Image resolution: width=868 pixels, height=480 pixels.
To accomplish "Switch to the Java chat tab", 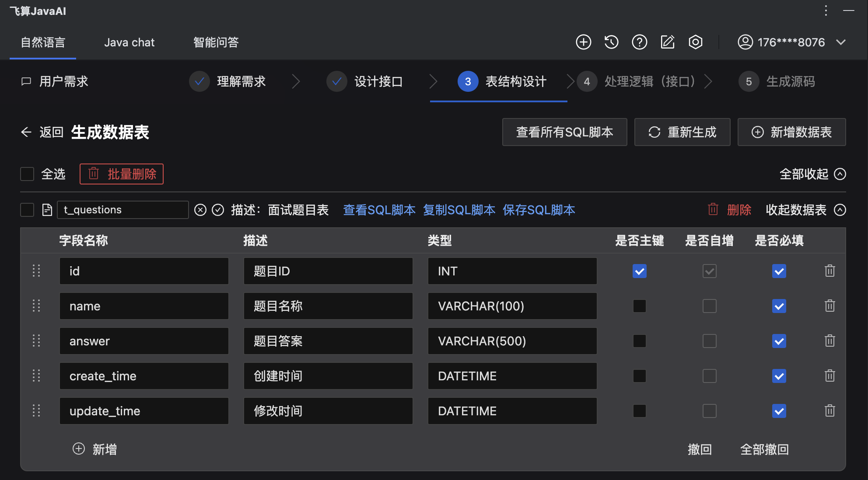I will (x=129, y=42).
